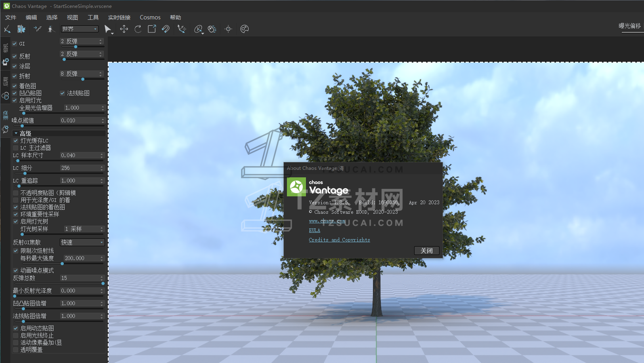Toggle the 凹凸贴图 checkbox
Viewport: 644px width, 363px height.
click(15, 93)
